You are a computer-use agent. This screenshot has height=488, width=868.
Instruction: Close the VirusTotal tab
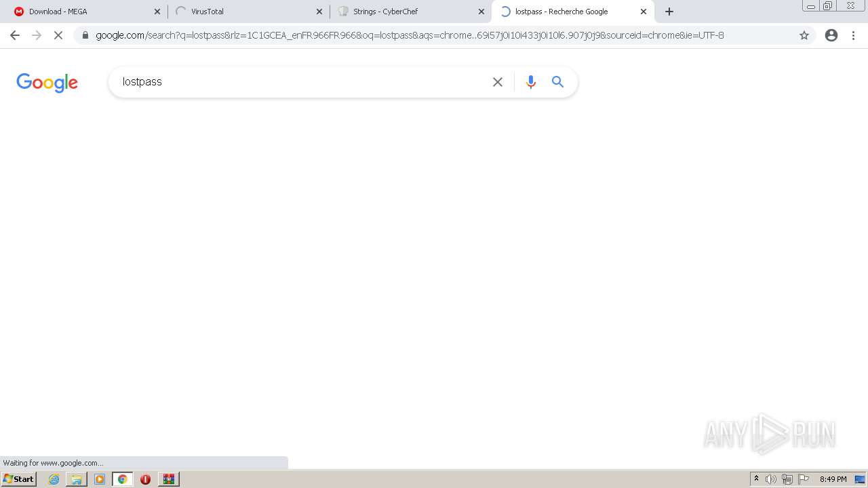319,12
